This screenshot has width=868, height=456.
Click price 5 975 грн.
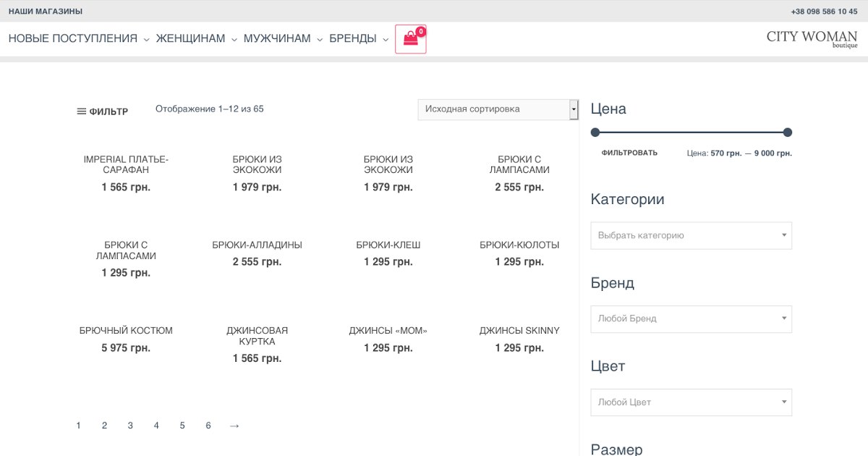point(126,348)
